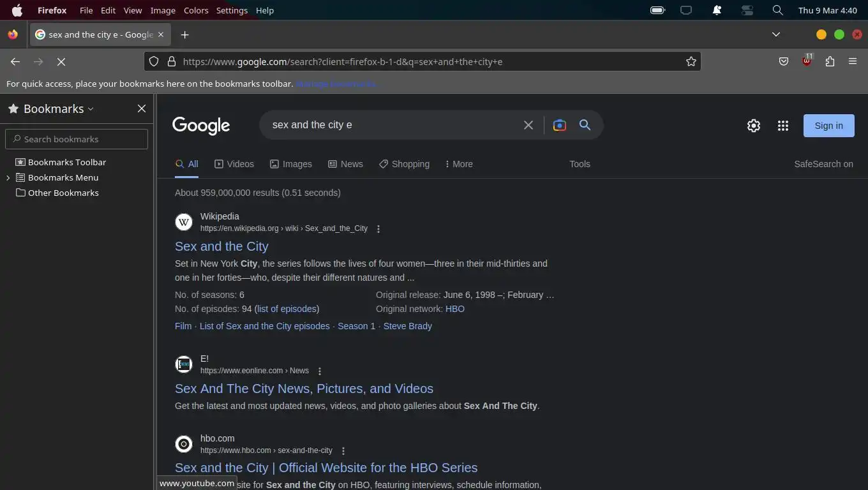
Task: Click the date and time display
Action: click(828, 10)
